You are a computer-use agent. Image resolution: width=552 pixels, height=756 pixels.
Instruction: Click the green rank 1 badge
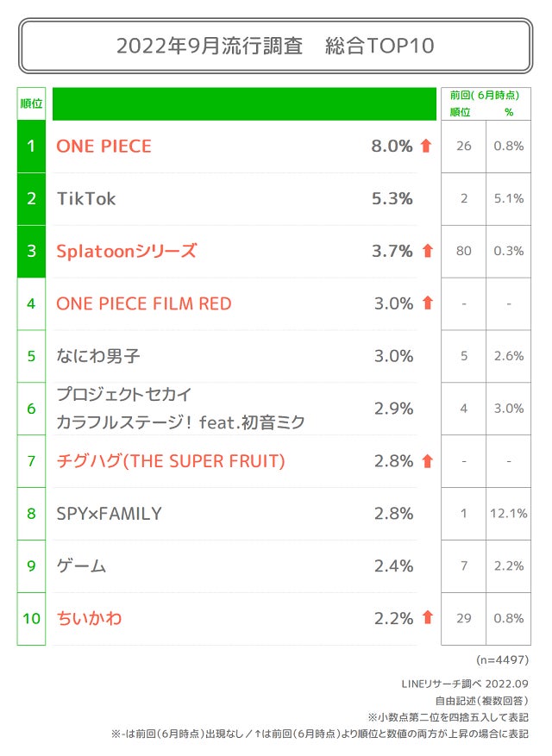pos(32,146)
